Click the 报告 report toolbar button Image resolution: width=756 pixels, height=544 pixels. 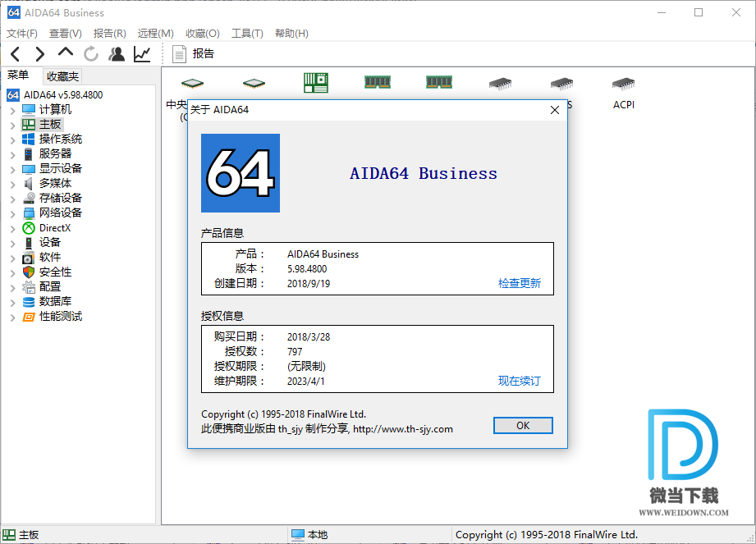click(x=194, y=54)
